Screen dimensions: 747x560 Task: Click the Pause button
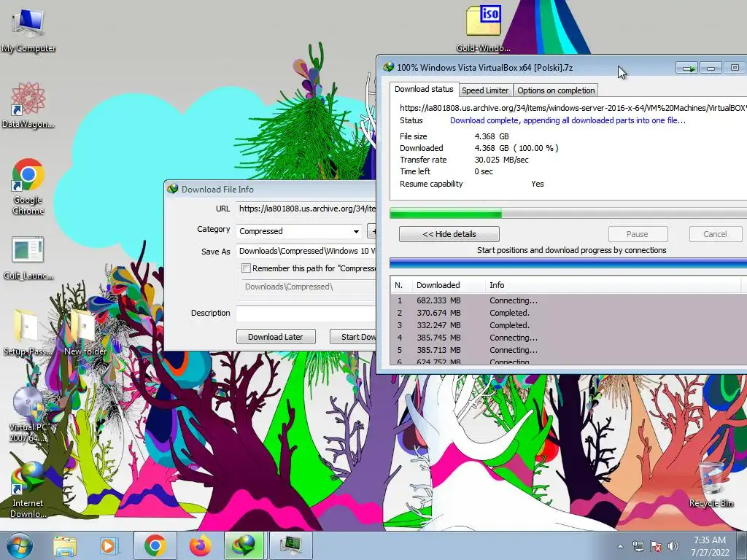[638, 234]
